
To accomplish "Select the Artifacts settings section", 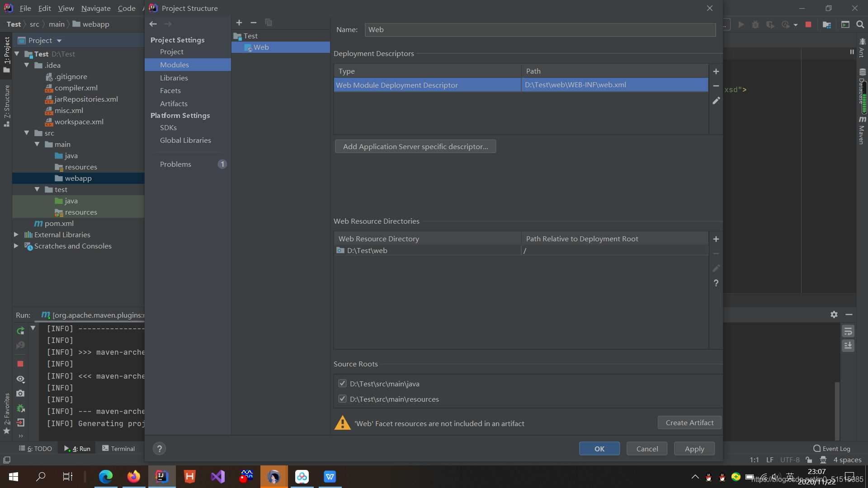I will tap(174, 103).
